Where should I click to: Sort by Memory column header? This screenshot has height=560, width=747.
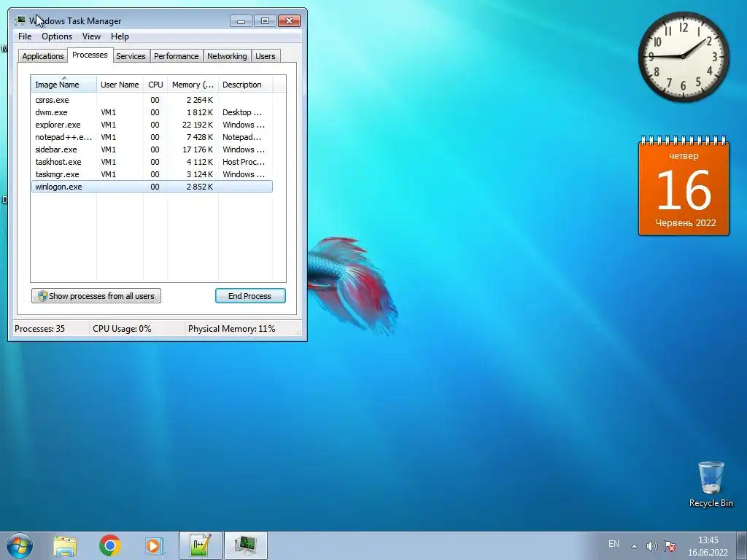click(193, 85)
